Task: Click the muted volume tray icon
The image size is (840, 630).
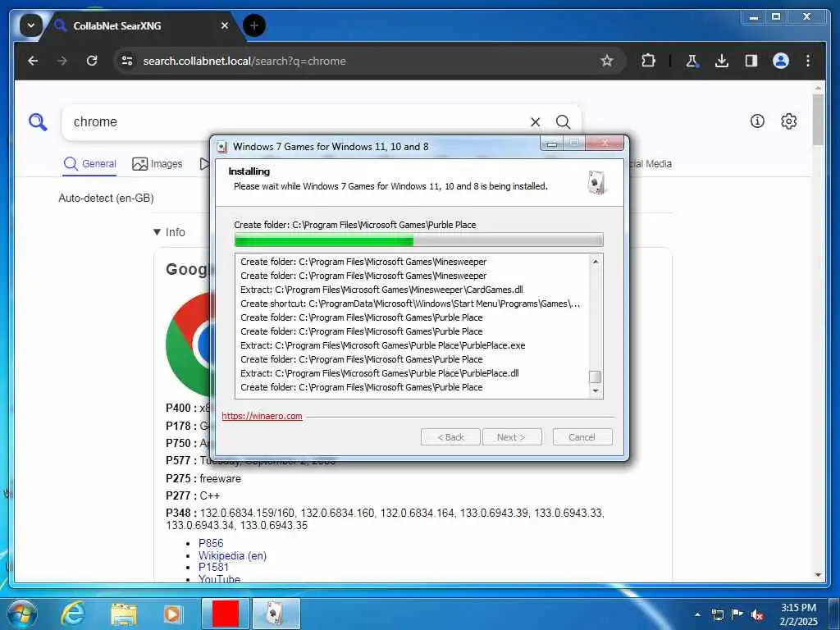Action: [x=757, y=614]
